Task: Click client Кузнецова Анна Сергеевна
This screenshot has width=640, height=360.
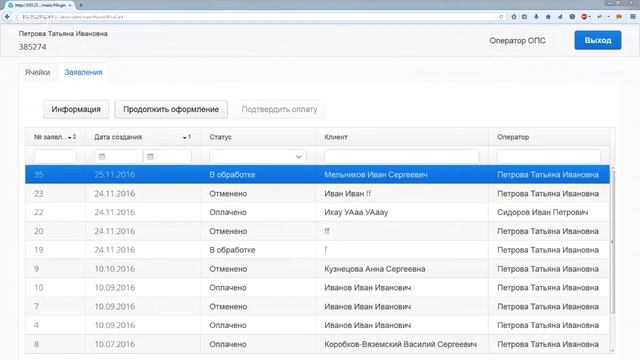Action: [375, 269]
